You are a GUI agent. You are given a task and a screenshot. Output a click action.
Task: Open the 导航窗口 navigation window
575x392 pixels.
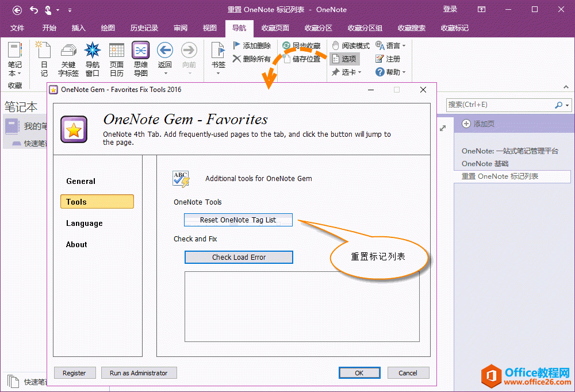pos(92,57)
